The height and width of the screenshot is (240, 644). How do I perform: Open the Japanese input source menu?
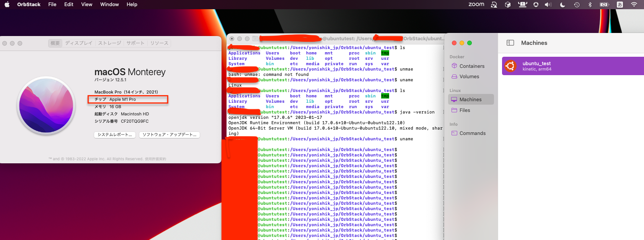[x=620, y=5]
